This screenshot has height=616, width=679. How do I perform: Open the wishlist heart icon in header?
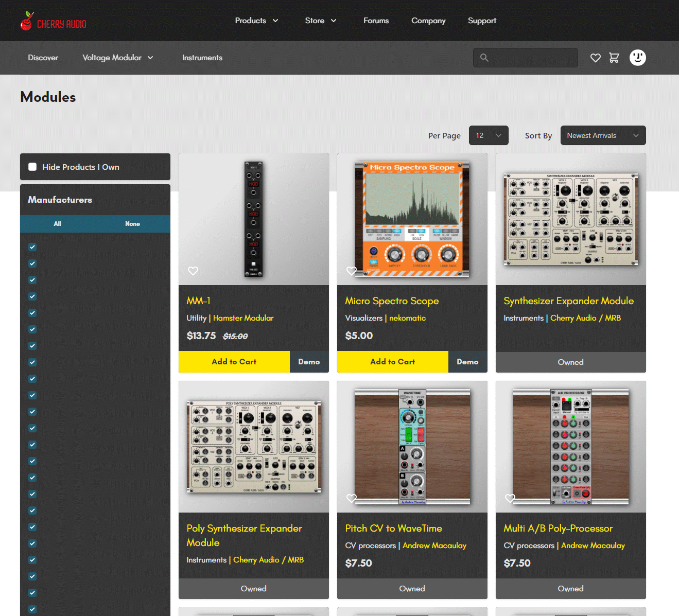click(x=596, y=58)
